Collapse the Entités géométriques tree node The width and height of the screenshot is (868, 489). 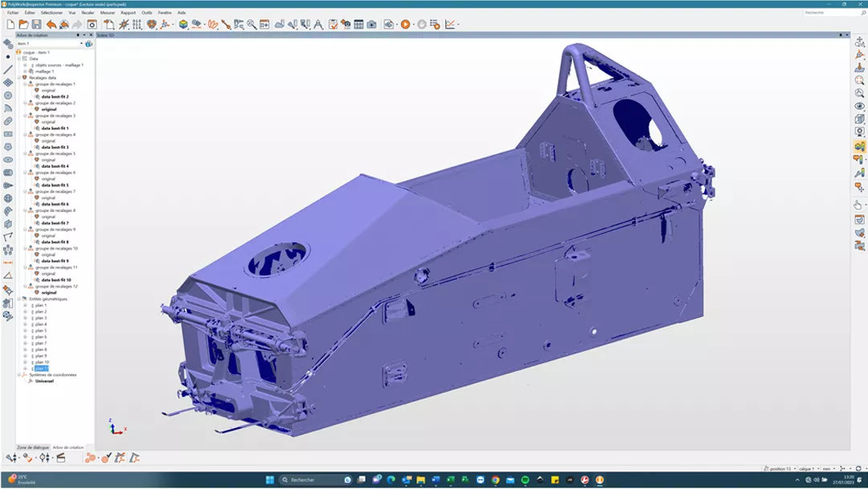point(19,299)
